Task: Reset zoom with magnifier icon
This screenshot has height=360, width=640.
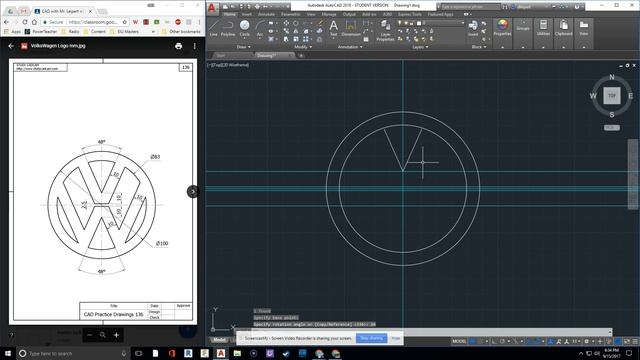Action: pos(103,335)
